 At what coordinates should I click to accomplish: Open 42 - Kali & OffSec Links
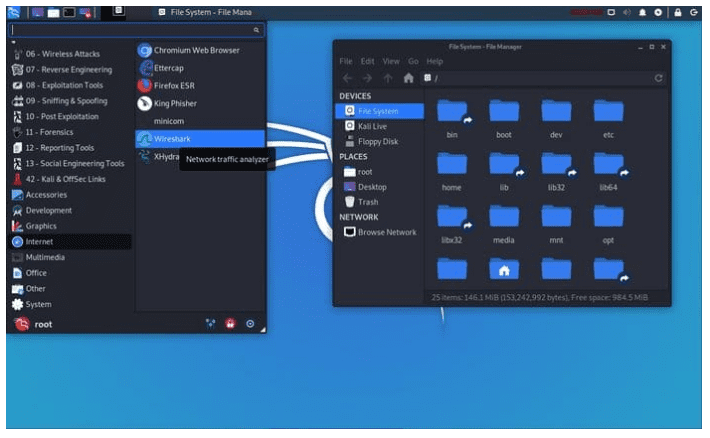72,179
